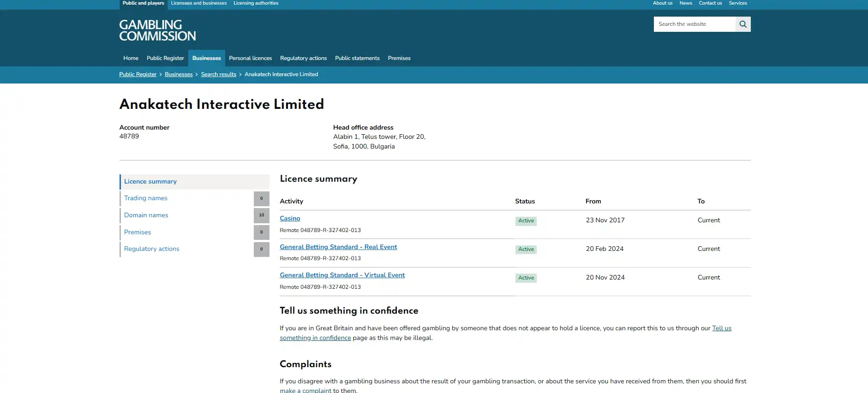Click Sofia, 1000, Bulgaria address line
The width and height of the screenshot is (868, 393).
click(364, 147)
